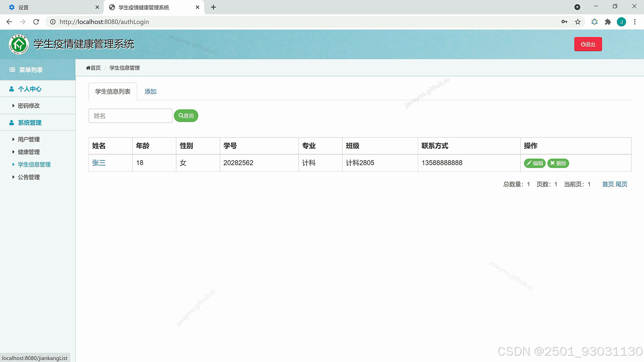Close the 设置 browser tab
This screenshot has height=362, width=644.
click(x=97, y=7)
